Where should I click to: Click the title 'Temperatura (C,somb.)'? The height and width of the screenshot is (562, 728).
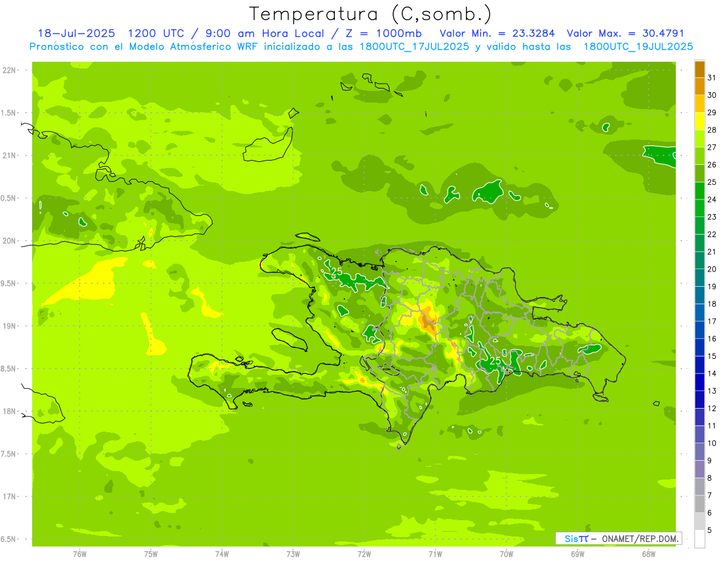(x=370, y=15)
